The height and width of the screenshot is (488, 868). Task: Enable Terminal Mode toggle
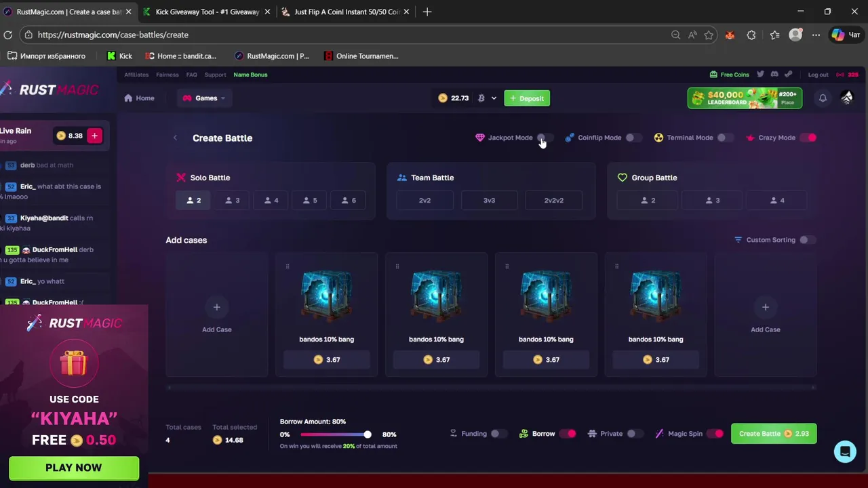(725, 138)
